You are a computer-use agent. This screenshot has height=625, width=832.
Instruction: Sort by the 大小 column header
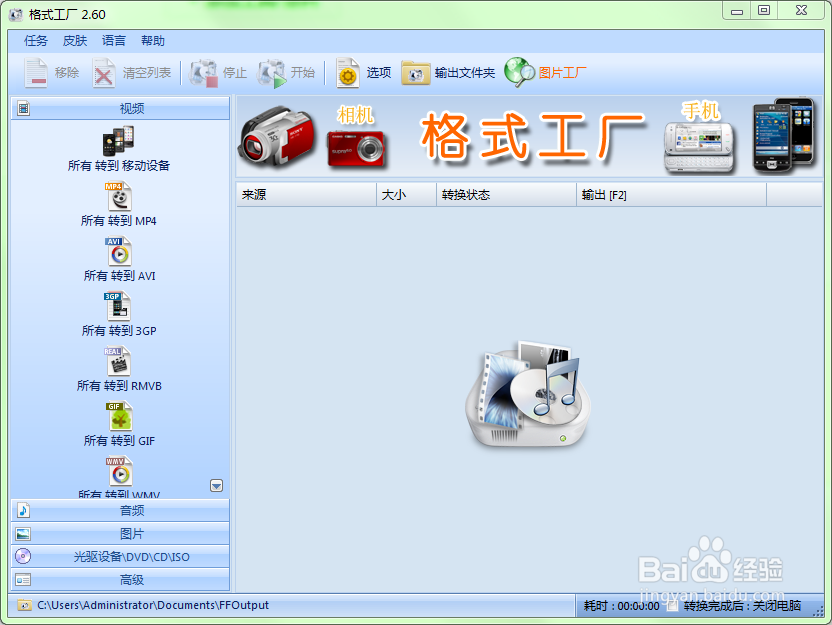406,195
